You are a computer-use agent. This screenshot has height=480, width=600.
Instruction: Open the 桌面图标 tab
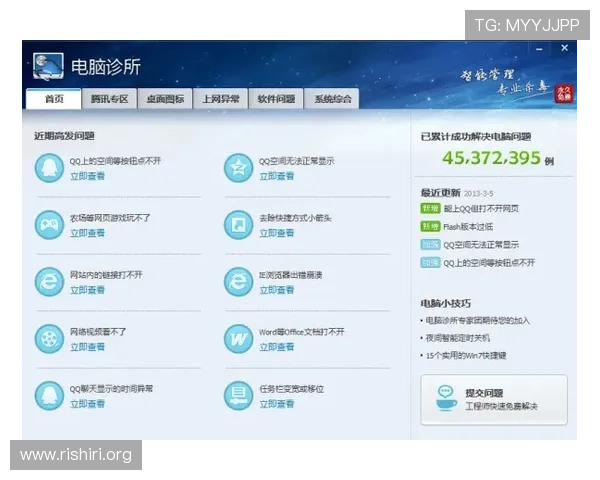165,99
